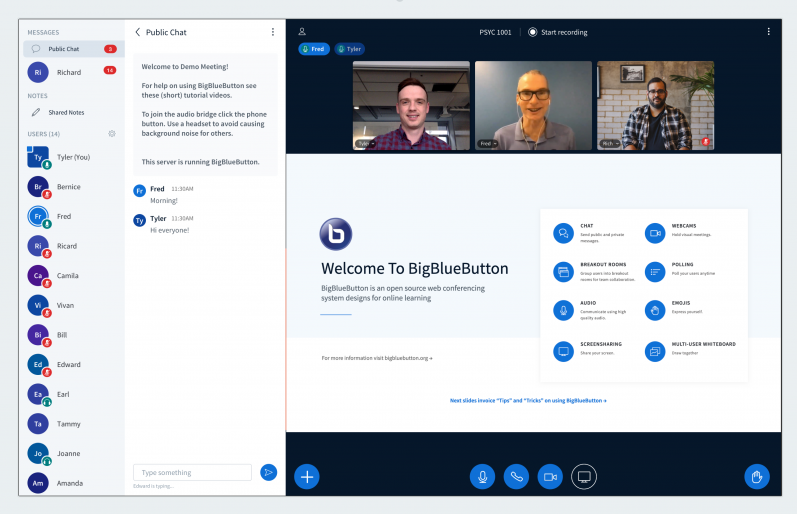Viewport: 797px width, 514px height.
Task: Click Richard's avatar in Messages
Action: (x=38, y=72)
